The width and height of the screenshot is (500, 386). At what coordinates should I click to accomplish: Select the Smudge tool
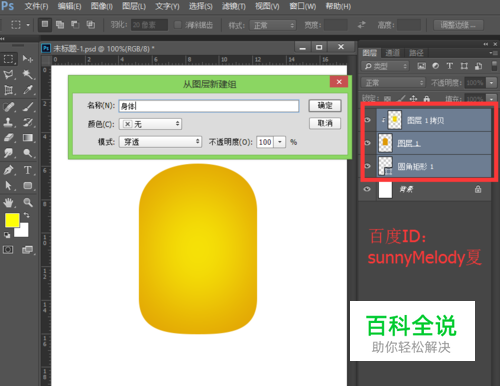tap(8, 153)
